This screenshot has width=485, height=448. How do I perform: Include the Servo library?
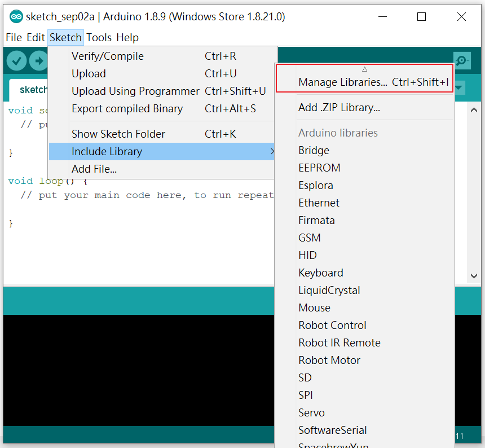pyautogui.click(x=311, y=412)
